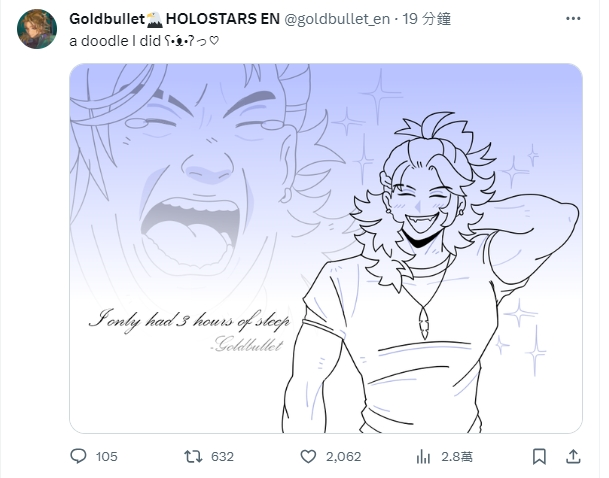Click the 105 replies count
This screenshot has height=478, width=609.
[x=106, y=457]
